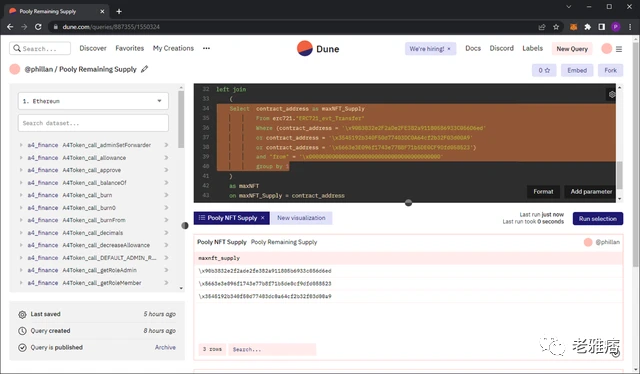This screenshot has height=374, width=640.
Task: Dismiss the We're hiring banner
Action: (449, 49)
